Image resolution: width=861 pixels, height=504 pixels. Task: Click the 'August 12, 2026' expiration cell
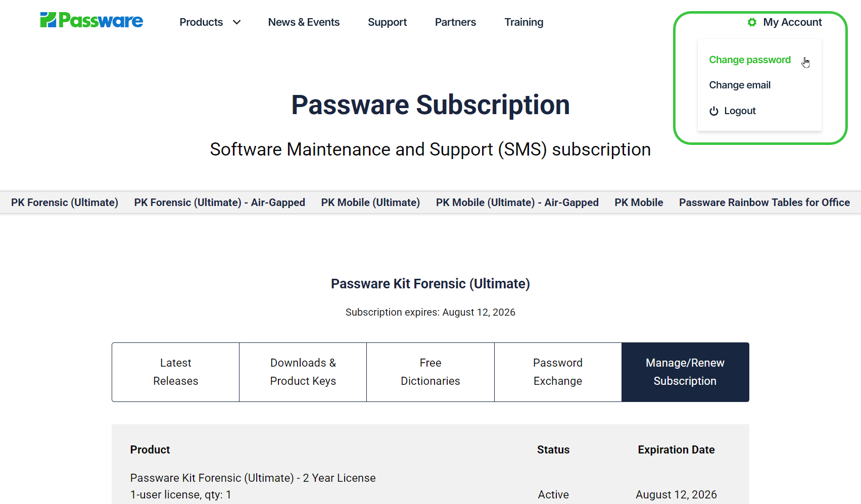676,494
